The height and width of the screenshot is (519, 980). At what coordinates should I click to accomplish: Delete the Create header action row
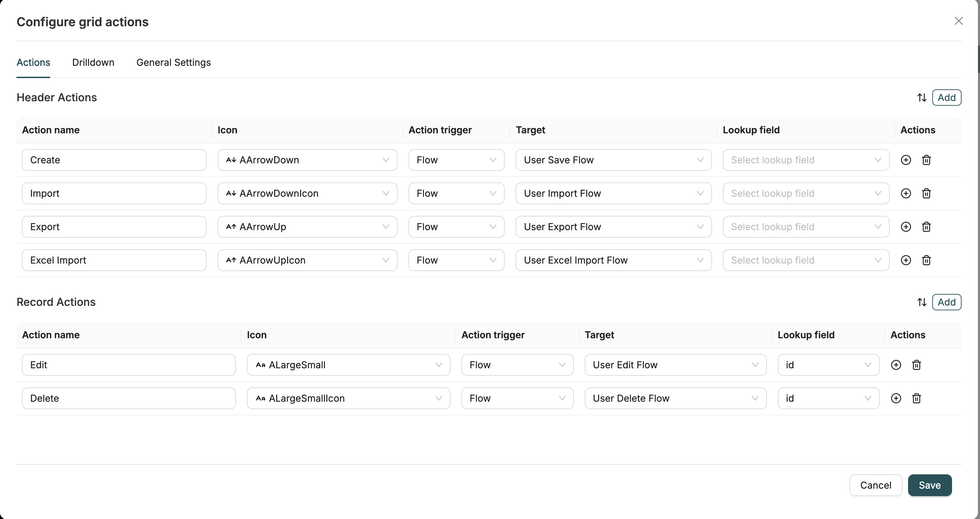[926, 160]
